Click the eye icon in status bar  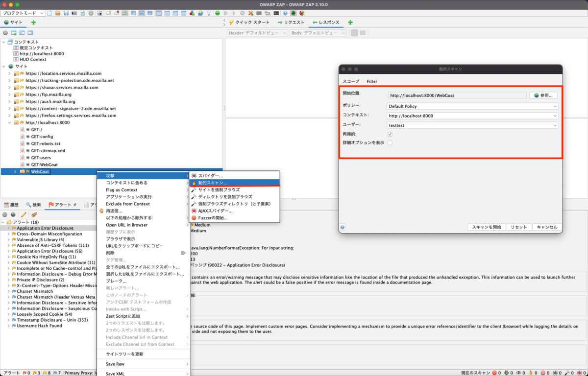[518, 373]
